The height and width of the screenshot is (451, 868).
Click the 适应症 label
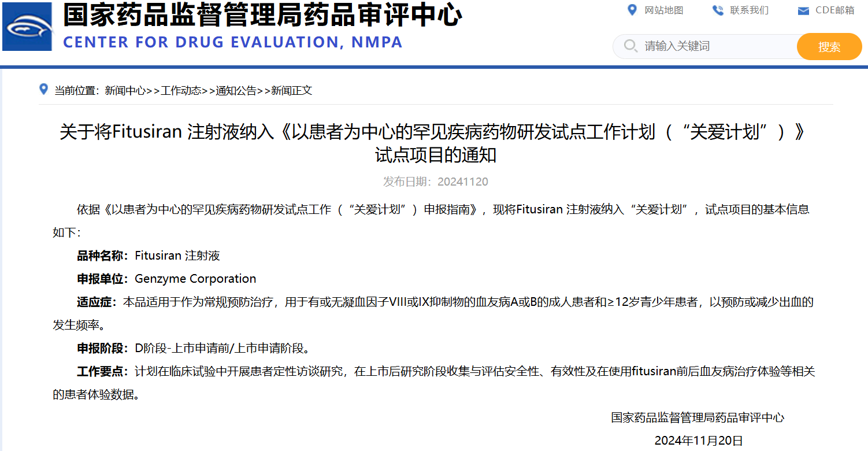tap(97, 302)
